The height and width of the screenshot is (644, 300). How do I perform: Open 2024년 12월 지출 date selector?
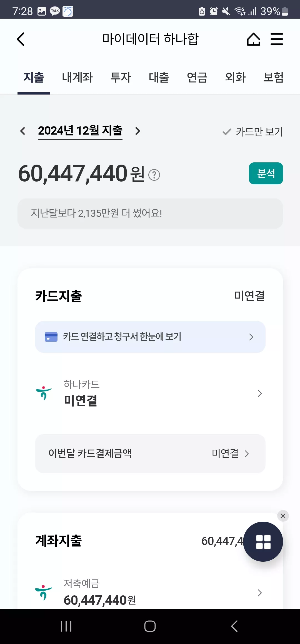[80, 131]
